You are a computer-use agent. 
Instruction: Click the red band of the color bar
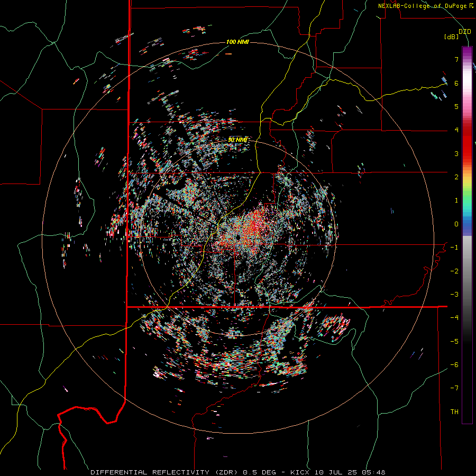467,146
